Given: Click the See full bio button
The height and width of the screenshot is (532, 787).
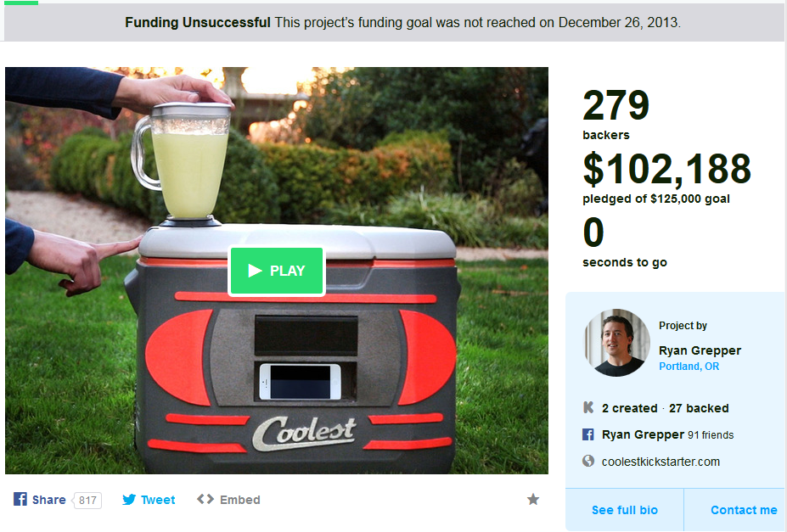Looking at the screenshot, I should 624,510.
